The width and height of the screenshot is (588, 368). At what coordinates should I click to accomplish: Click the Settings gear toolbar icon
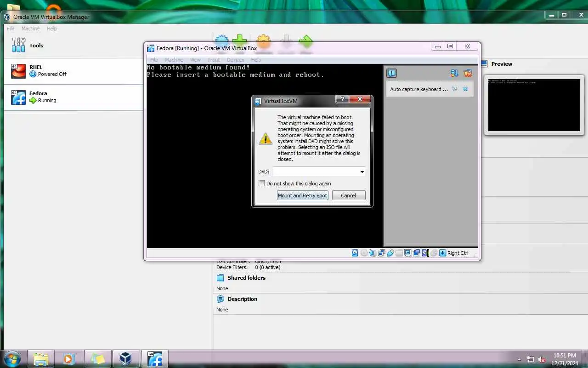[x=263, y=41]
